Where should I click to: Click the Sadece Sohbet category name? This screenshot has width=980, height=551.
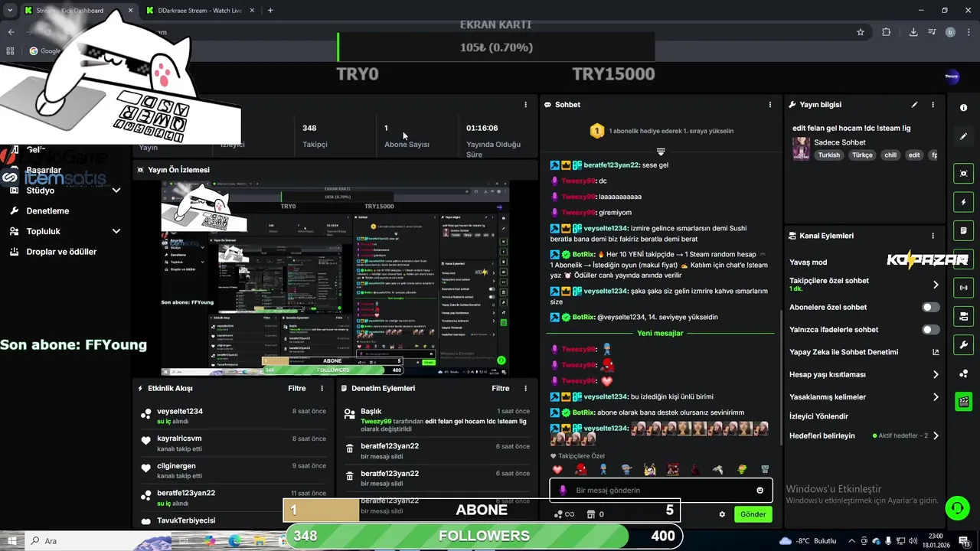(840, 142)
